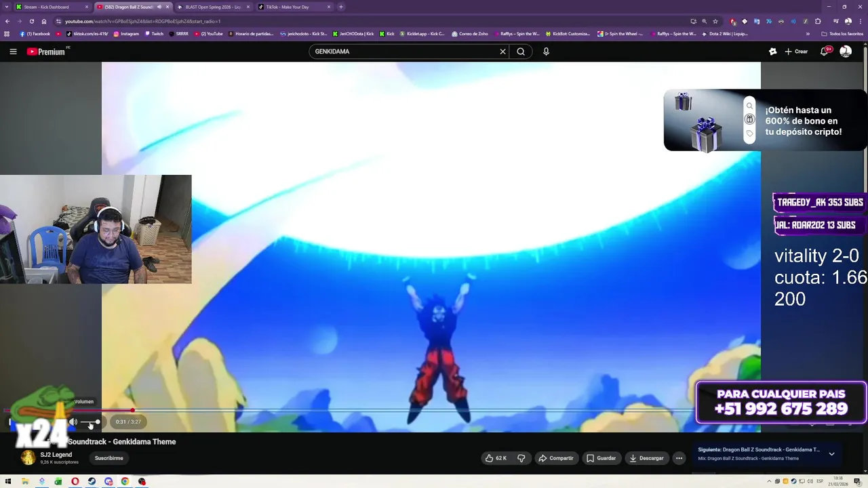Click the Compartir share button

coord(556,458)
